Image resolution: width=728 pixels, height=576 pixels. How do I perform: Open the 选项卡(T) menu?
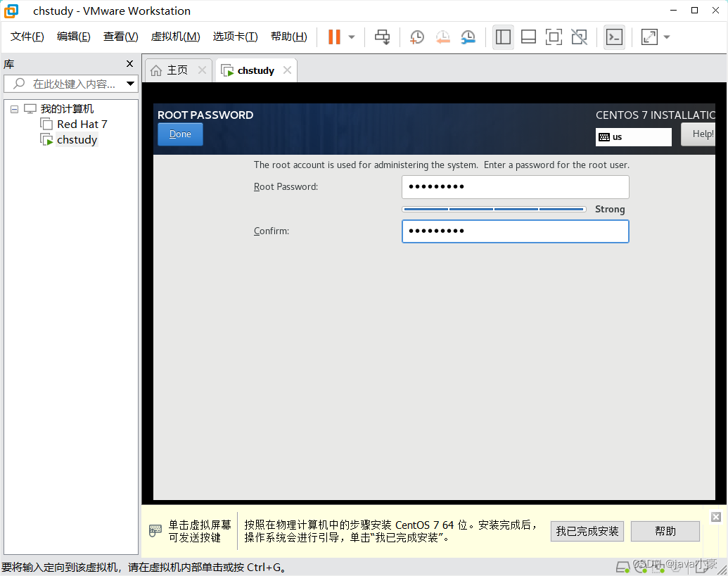(236, 36)
